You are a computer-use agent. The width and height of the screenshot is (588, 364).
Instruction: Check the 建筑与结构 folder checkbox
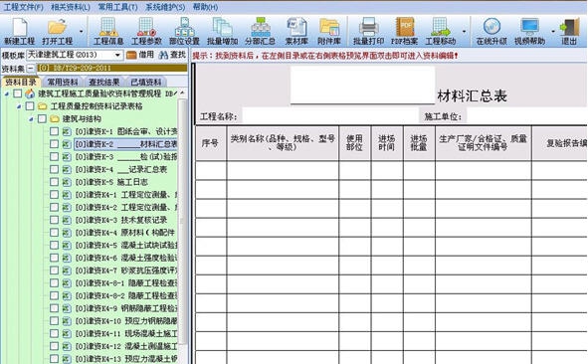(x=43, y=118)
